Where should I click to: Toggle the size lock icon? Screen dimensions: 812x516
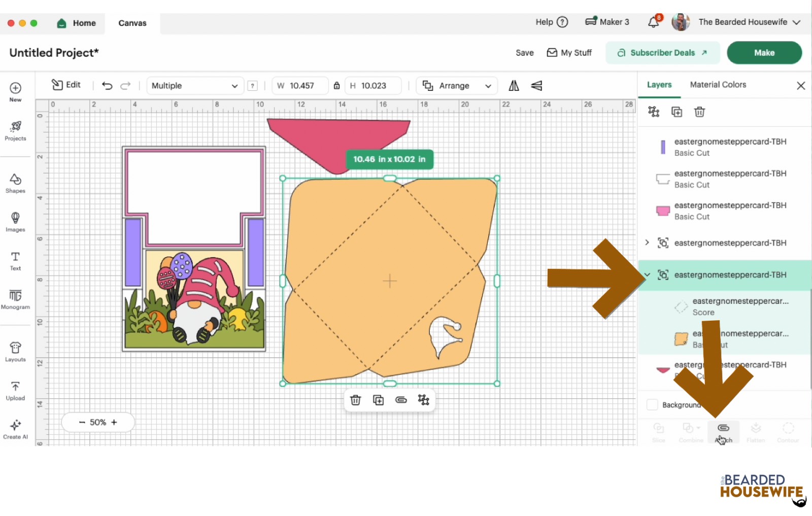pyautogui.click(x=336, y=86)
